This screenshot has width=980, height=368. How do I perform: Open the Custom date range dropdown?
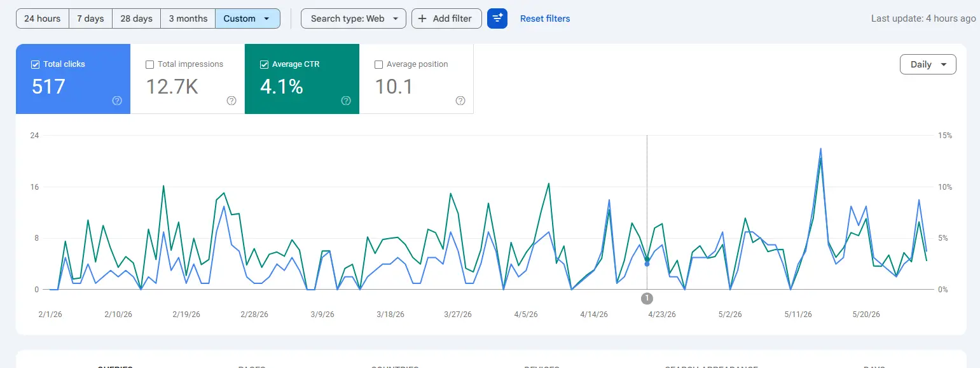point(248,18)
